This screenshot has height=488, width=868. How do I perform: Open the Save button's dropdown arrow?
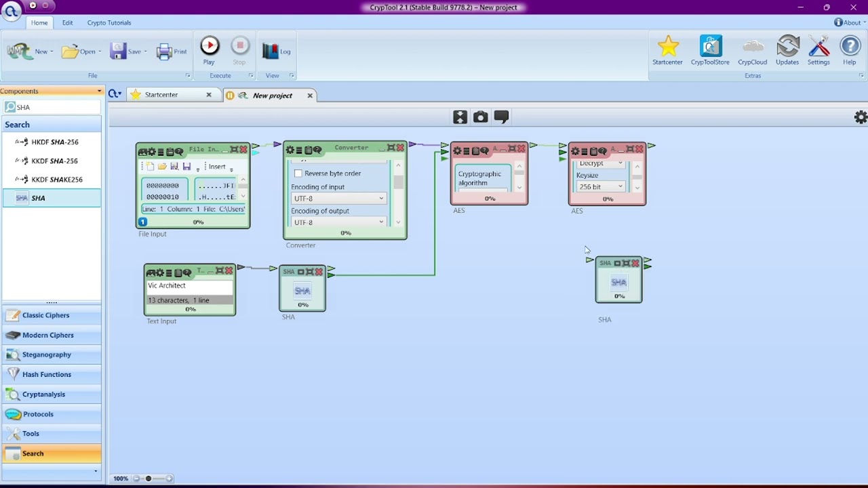[145, 52]
